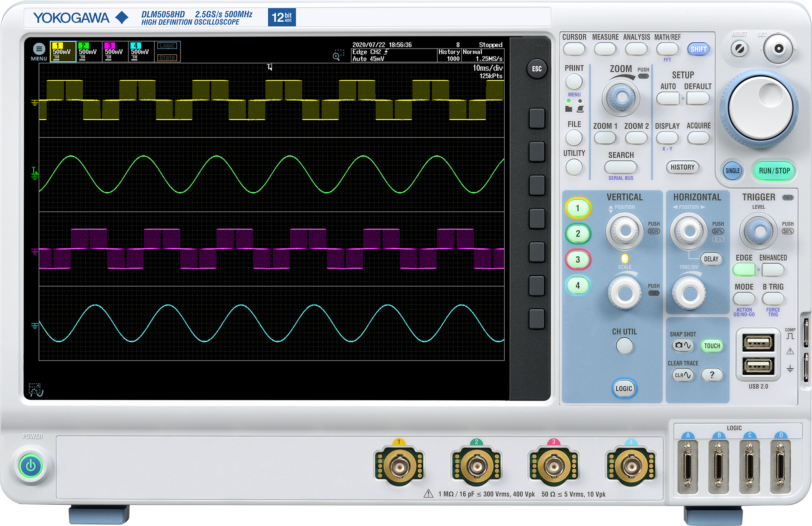
Task: Toggle the green TOUCH button
Action: coord(712,346)
